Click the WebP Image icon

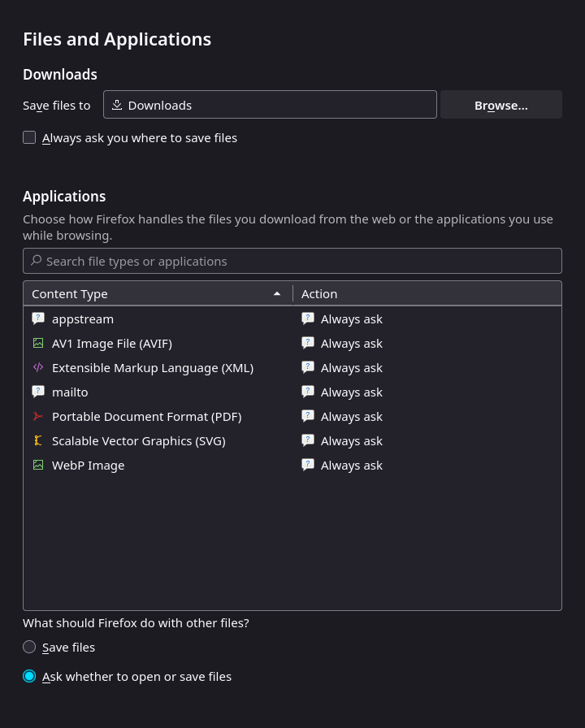click(x=38, y=465)
